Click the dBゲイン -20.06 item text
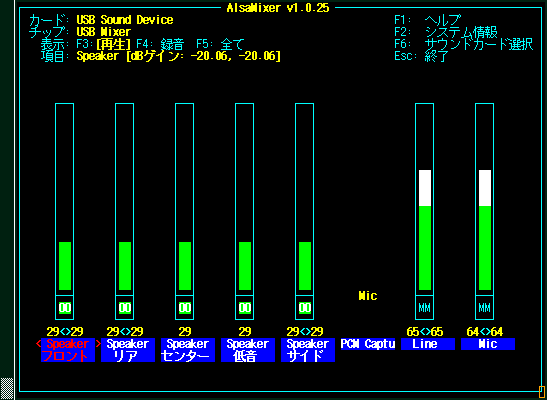 (179, 56)
